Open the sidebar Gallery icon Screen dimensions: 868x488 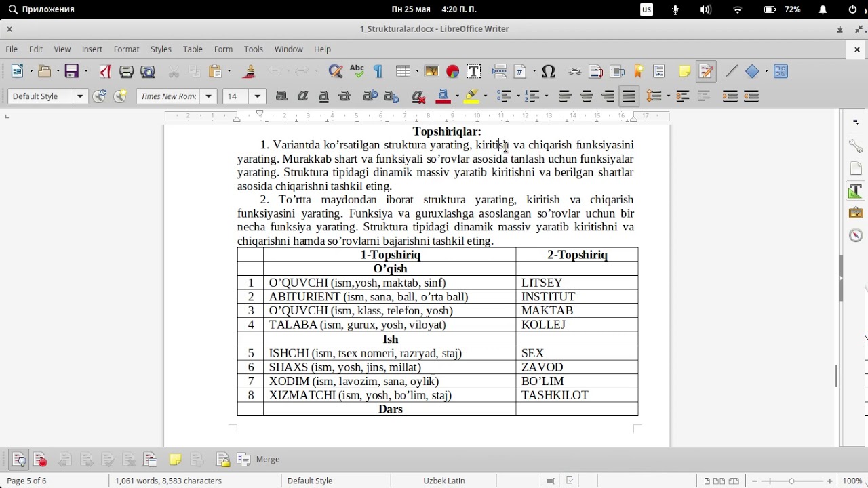(856, 213)
